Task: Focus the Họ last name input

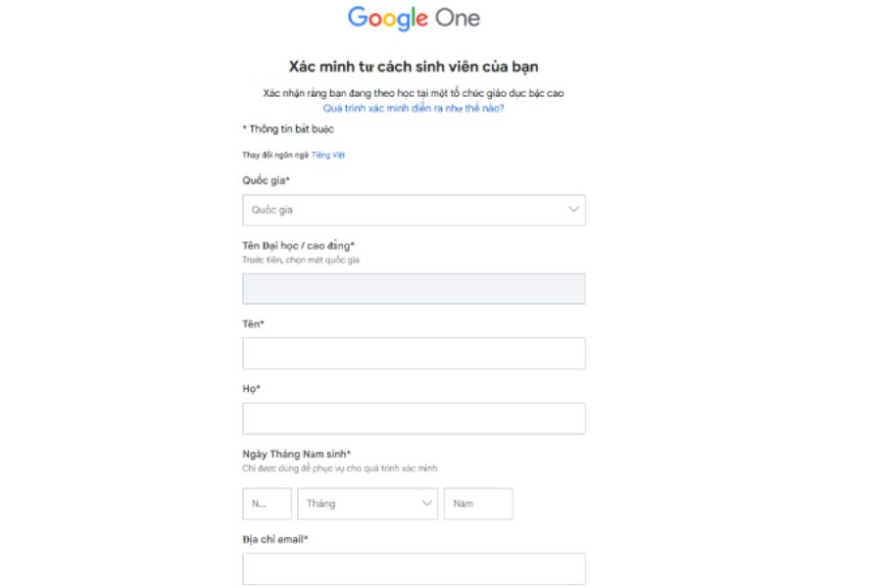Action: coord(414,418)
